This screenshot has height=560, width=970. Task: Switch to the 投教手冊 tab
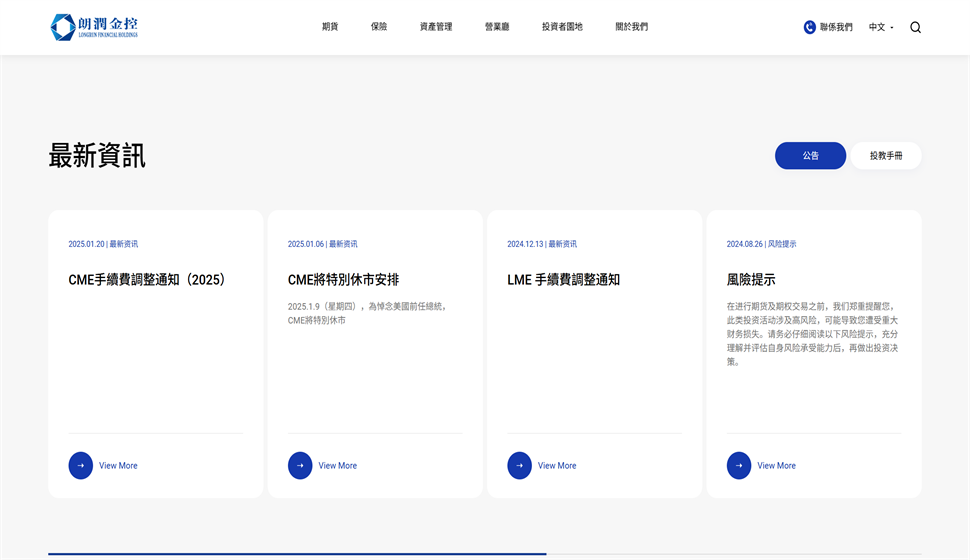click(885, 155)
